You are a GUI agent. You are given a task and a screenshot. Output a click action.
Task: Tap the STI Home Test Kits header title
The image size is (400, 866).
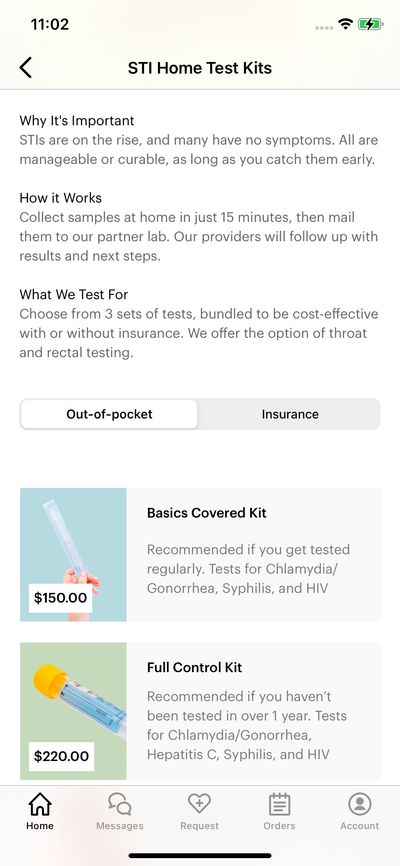pos(200,68)
